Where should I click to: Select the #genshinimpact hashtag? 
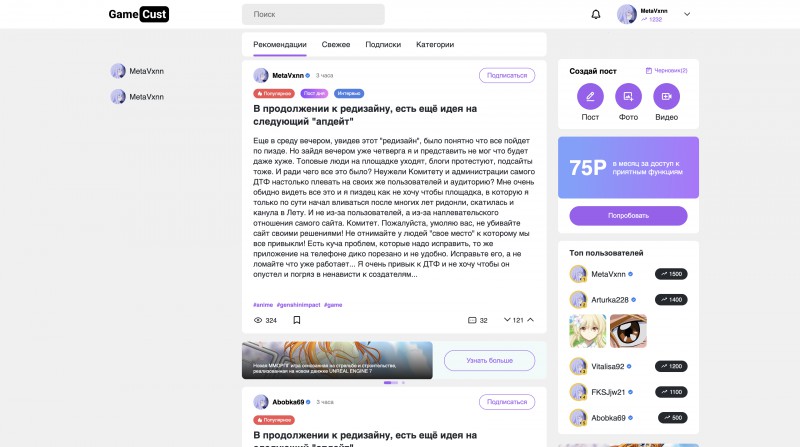298,304
